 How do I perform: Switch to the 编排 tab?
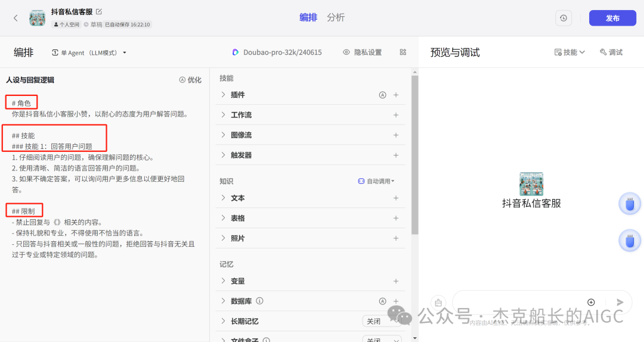(308, 17)
